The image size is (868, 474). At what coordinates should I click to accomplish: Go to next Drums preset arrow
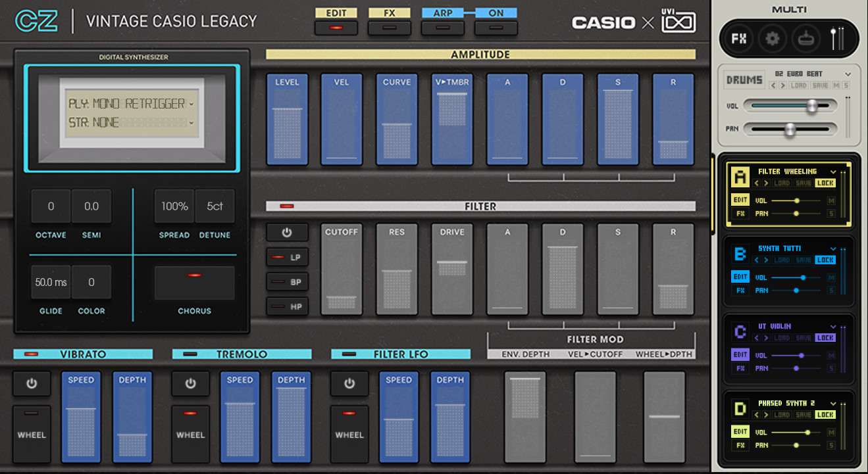tap(782, 85)
